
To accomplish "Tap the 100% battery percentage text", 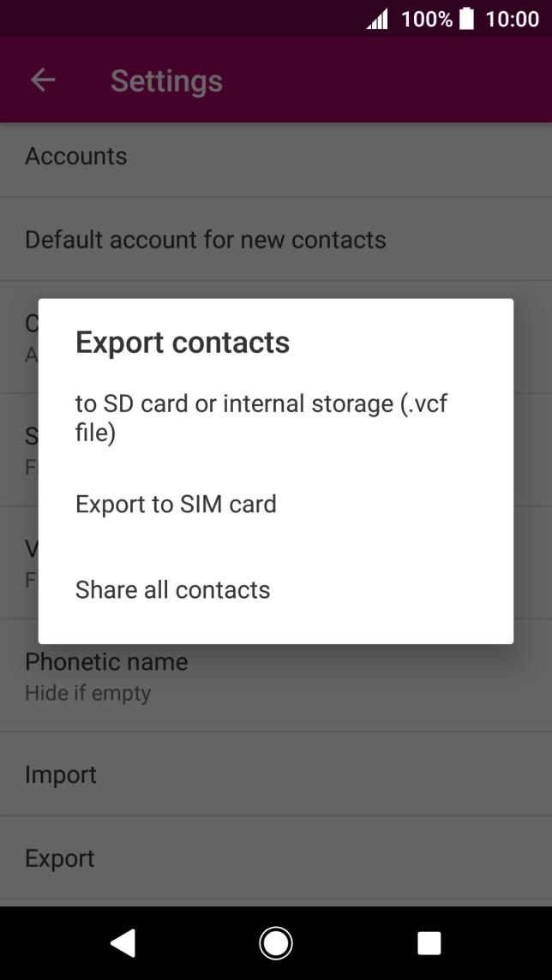I will coord(423,18).
